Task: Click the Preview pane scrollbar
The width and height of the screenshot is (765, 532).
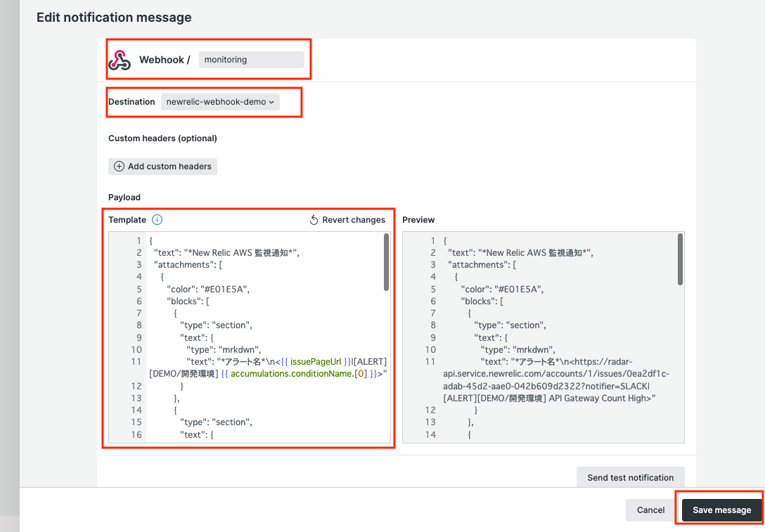Action: 680,259
